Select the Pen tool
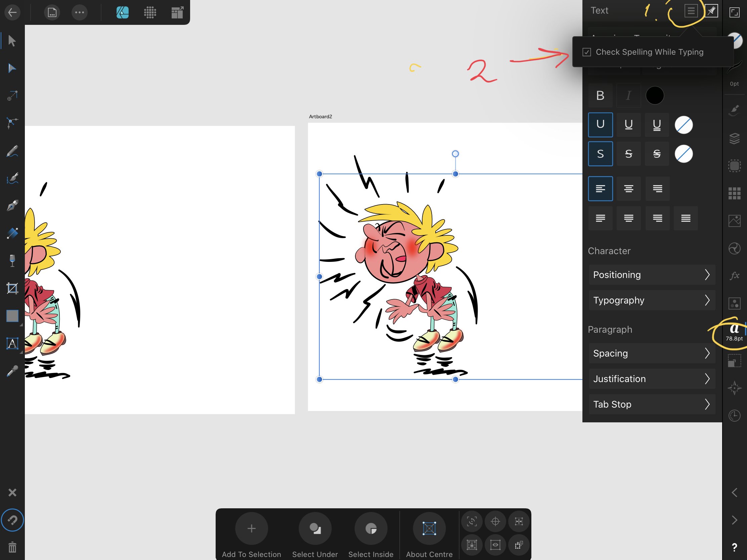Viewport: 747px width, 560px height. (12, 205)
